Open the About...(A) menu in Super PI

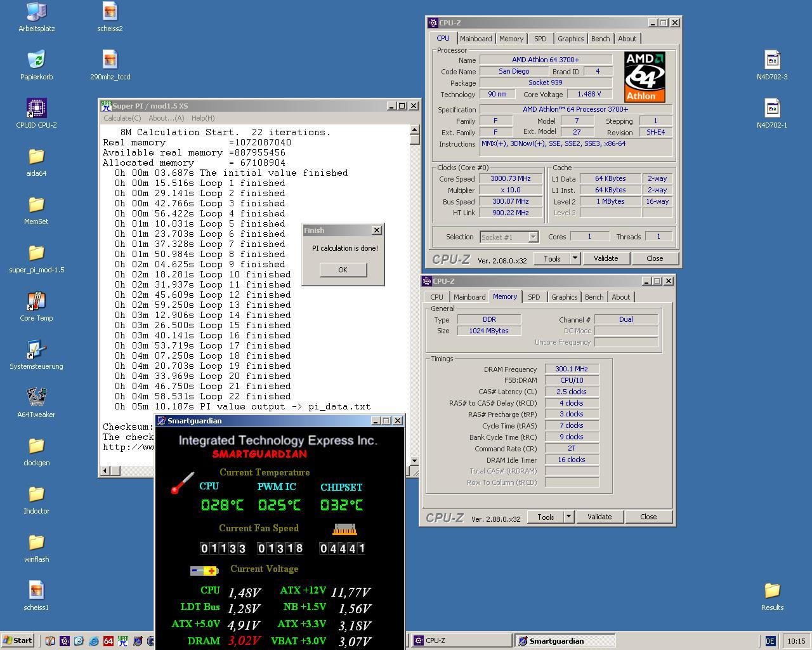click(x=166, y=118)
